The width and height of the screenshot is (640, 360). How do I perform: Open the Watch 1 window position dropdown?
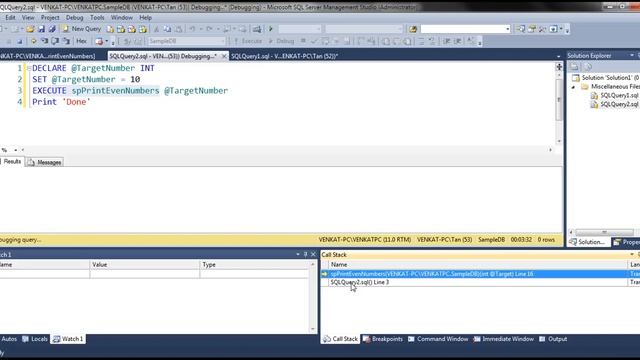click(x=298, y=254)
